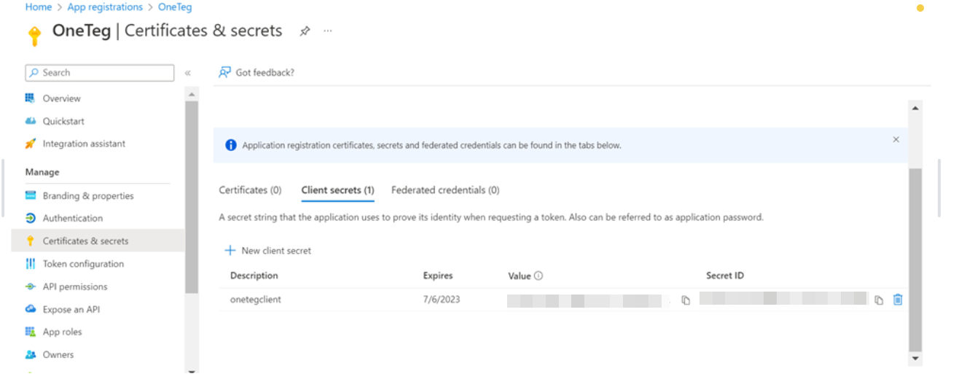Open API permissions in sidebar

point(75,287)
